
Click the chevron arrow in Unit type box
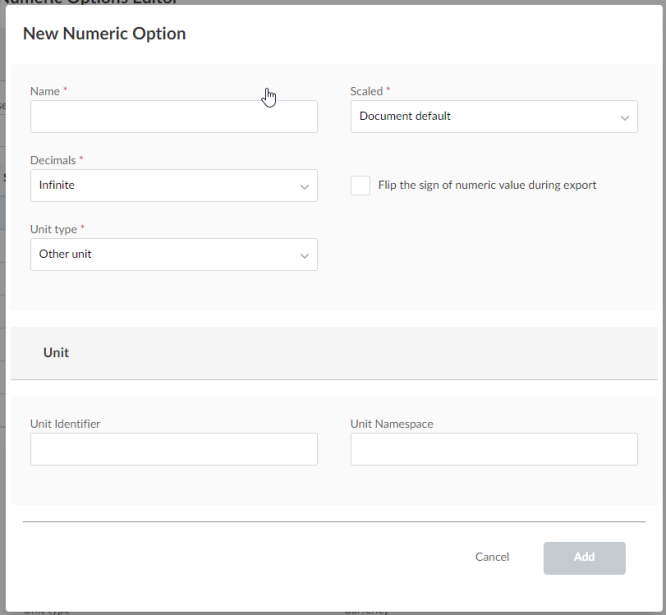point(304,256)
